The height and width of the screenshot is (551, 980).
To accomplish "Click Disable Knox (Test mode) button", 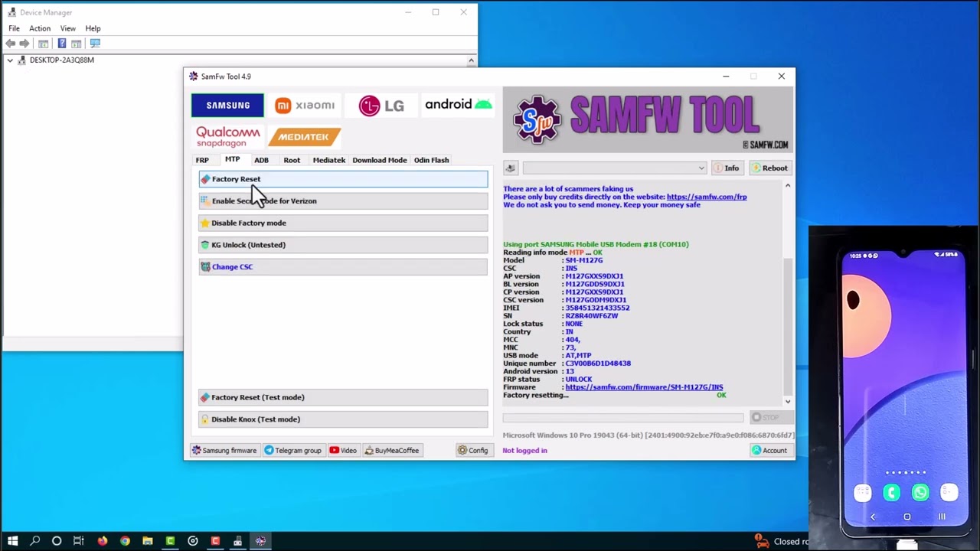I will pos(343,419).
